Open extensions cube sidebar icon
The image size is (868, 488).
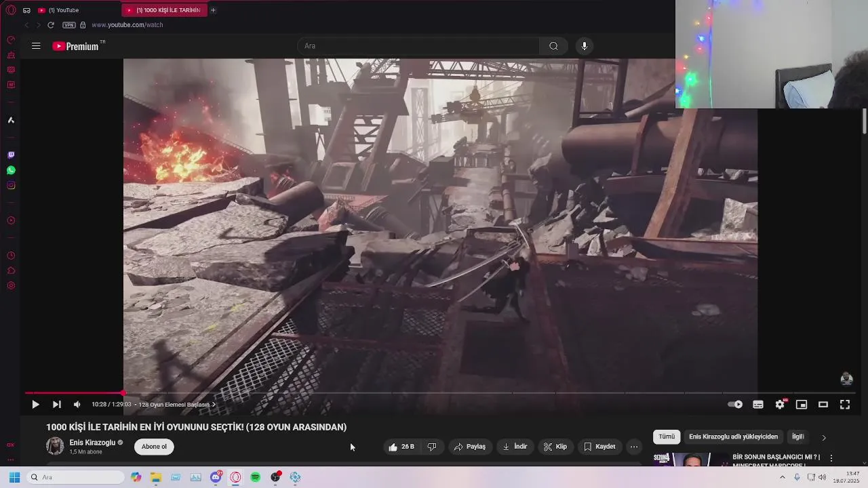(11, 270)
